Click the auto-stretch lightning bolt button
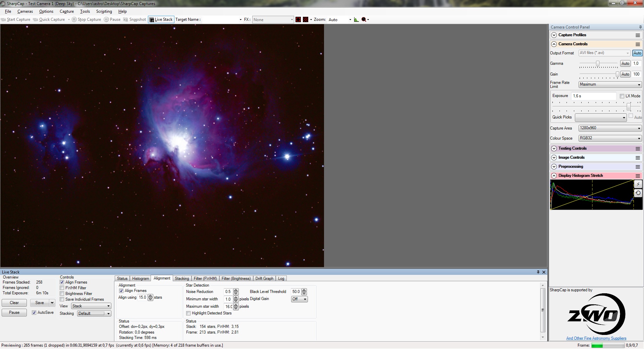This screenshot has height=349, width=644. coord(638,184)
